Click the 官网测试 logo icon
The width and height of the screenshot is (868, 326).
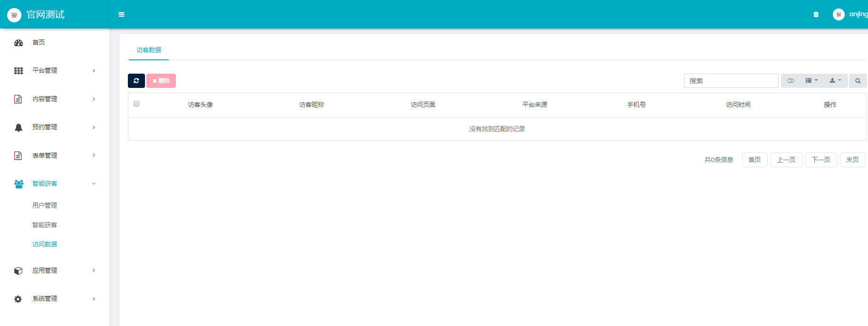(14, 15)
